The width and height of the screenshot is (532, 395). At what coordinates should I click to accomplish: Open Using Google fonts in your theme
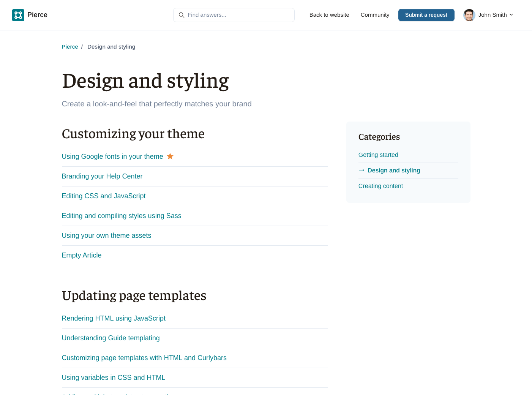coord(112,156)
